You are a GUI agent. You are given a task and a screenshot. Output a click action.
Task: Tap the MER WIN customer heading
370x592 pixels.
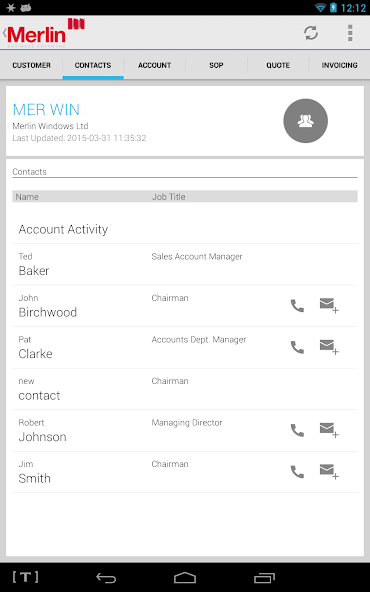pyautogui.click(x=46, y=109)
